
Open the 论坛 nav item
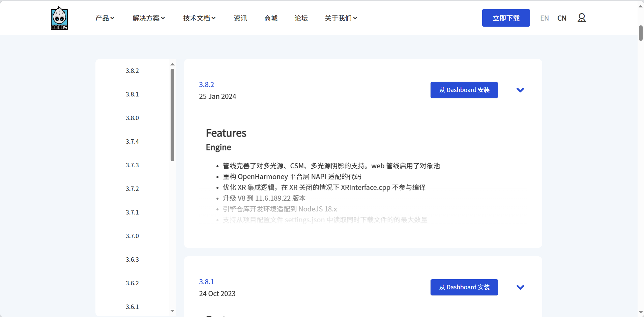(x=301, y=18)
